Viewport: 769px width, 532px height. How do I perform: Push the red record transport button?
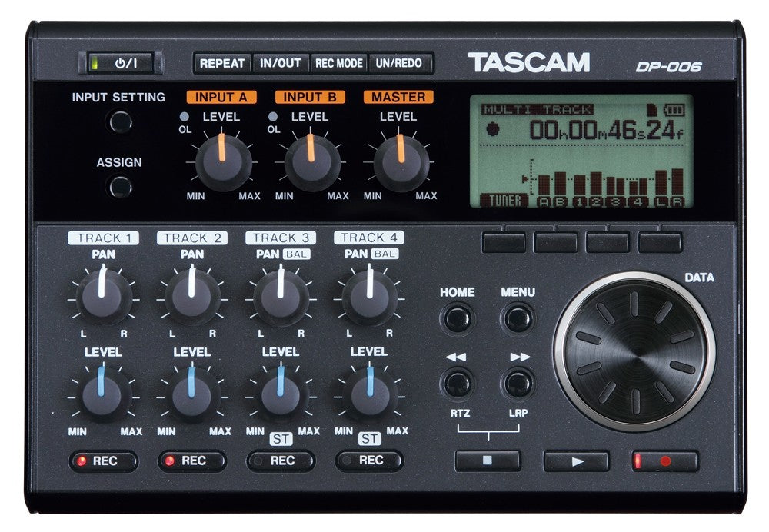tap(665, 461)
